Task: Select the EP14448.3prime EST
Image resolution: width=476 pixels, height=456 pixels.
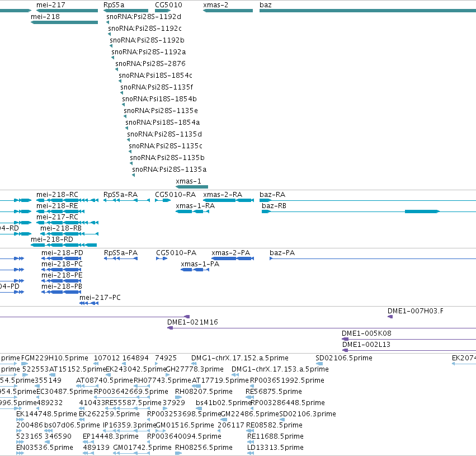Action: point(88,442)
